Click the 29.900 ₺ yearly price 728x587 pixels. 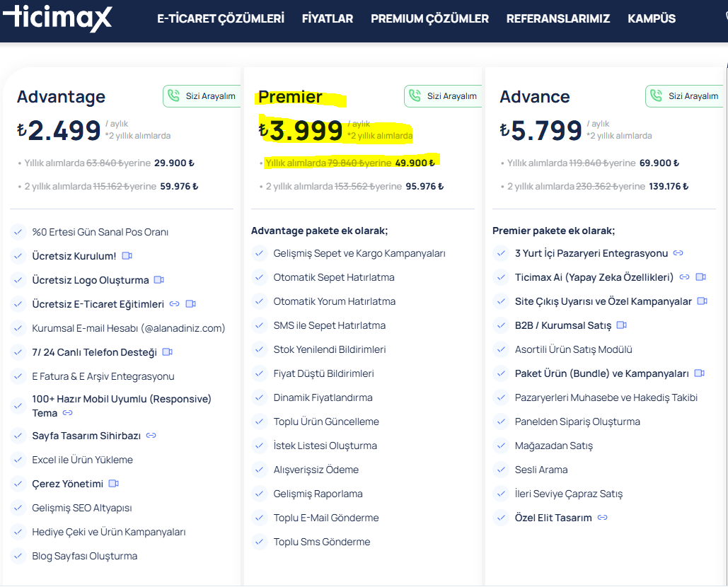point(174,163)
